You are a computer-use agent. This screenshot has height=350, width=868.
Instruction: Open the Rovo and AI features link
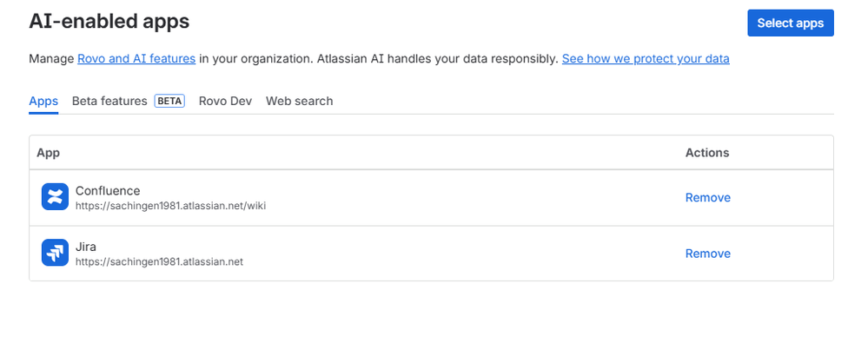click(136, 59)
